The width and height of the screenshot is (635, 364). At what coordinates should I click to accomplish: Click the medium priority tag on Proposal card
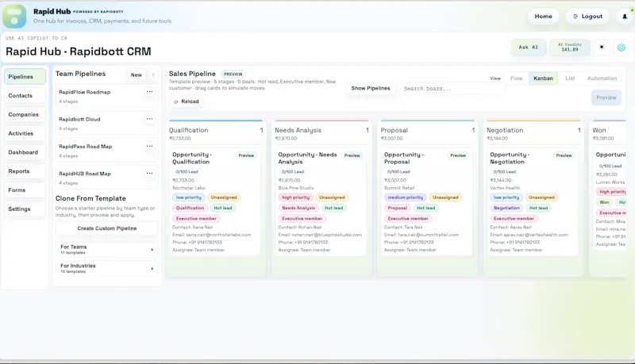(x=405, y=197)
